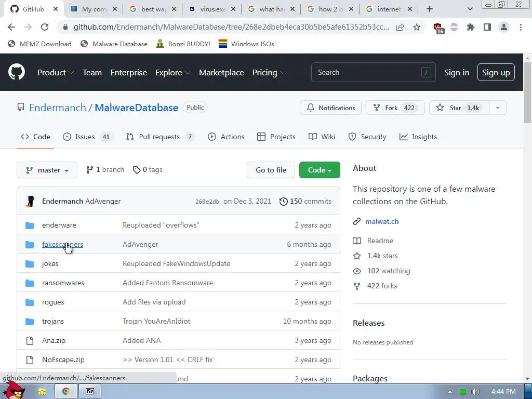
Task: Open the Extensions puzzle piece icon
Action: point(470,27)
